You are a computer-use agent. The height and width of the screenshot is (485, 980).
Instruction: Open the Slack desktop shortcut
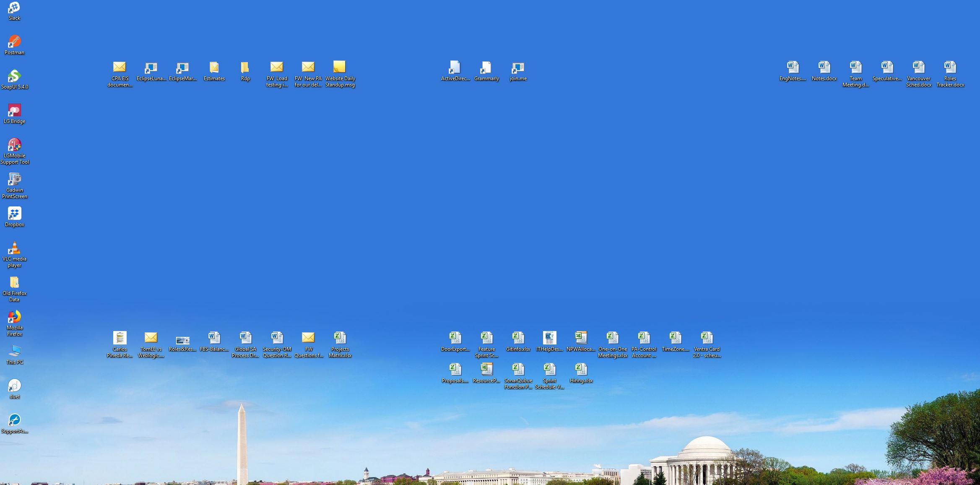pos(14,11)
